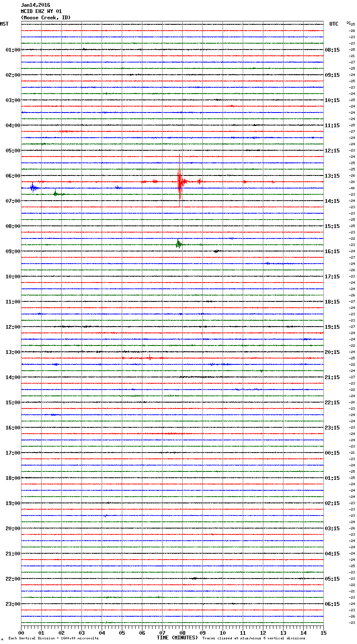Image resolution: width=357 pixels, height=644 pixels.
Task: Click the 20:15 UTC time label
Action: 332,352
